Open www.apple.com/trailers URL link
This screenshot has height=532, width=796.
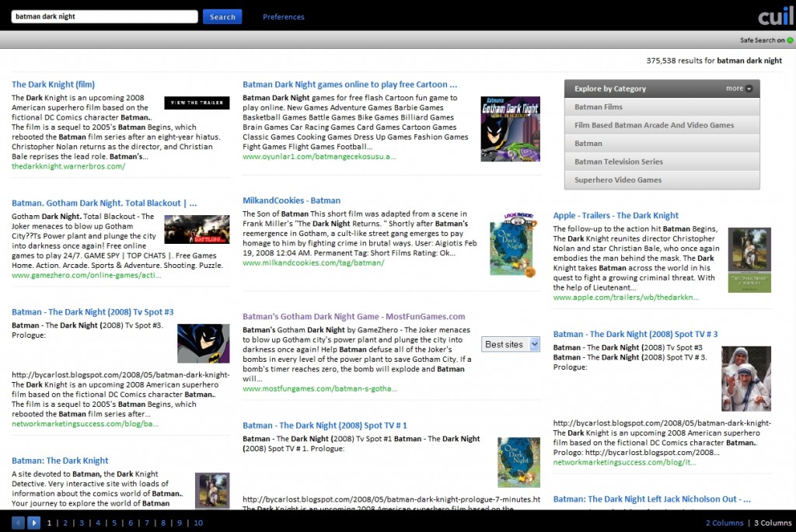pos(626,297)
